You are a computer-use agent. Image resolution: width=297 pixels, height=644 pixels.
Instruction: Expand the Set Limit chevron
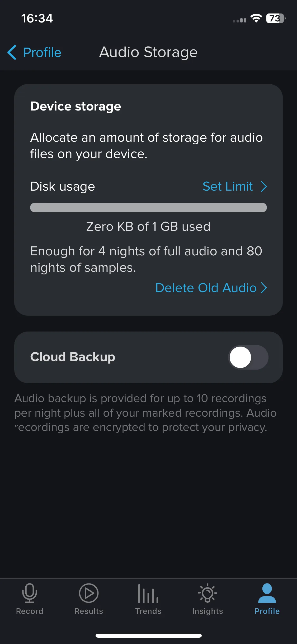tap(264, 186)
